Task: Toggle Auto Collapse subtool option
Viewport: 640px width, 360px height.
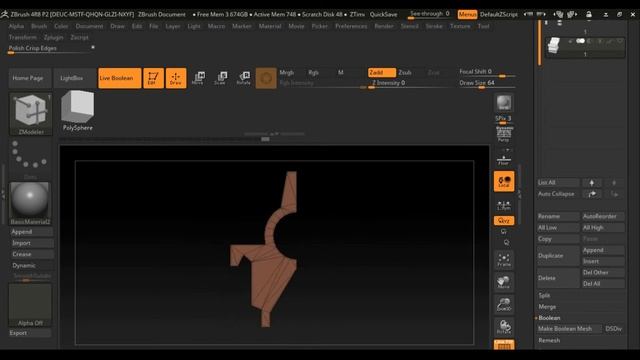Action: (558, 194)
